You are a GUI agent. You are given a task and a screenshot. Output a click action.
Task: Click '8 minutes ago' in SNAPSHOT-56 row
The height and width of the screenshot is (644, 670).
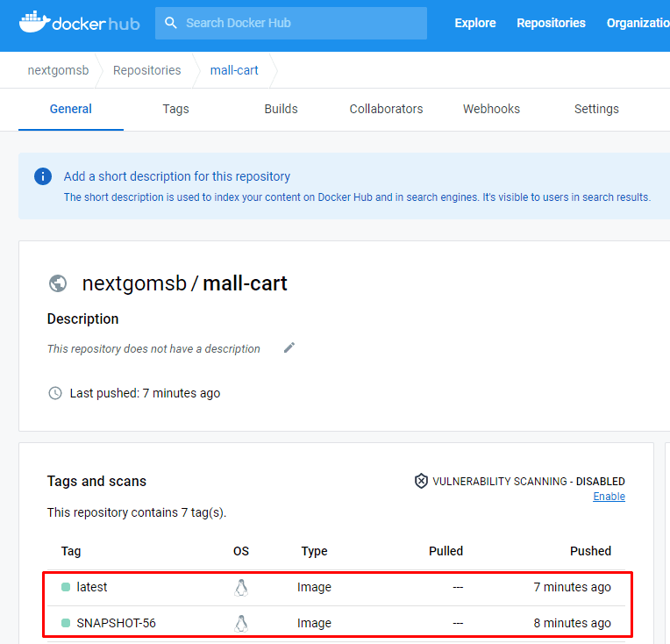point(572,623)
